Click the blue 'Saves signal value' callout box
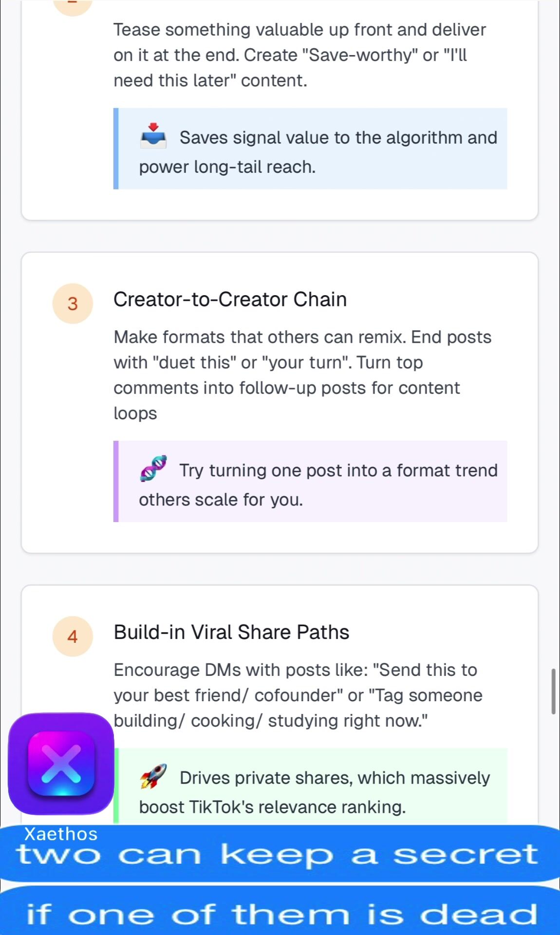Viewport: 560px width, 935px height. [312, 149]
